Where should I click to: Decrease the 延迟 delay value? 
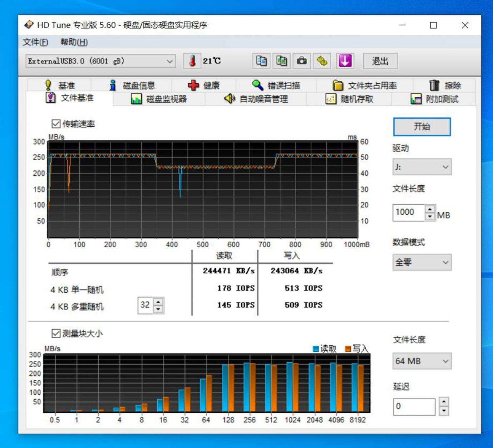pyautogui.click(x=444, y=411)
